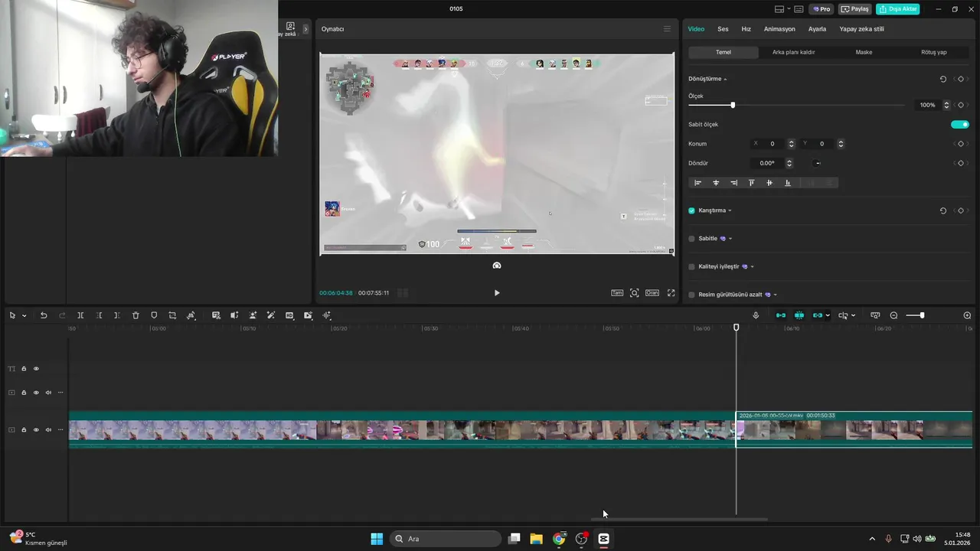The width and height of the screenshot is (980, 551).
Task: Open the Animasyon tab
Action: [779, 29]
